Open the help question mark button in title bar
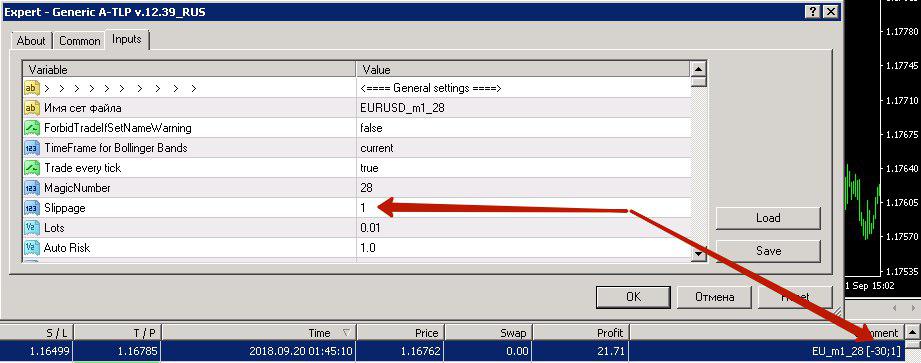Image resolution: width=921 pixels, height=363 pixels. pyautogui.click(x=812, y=11)
